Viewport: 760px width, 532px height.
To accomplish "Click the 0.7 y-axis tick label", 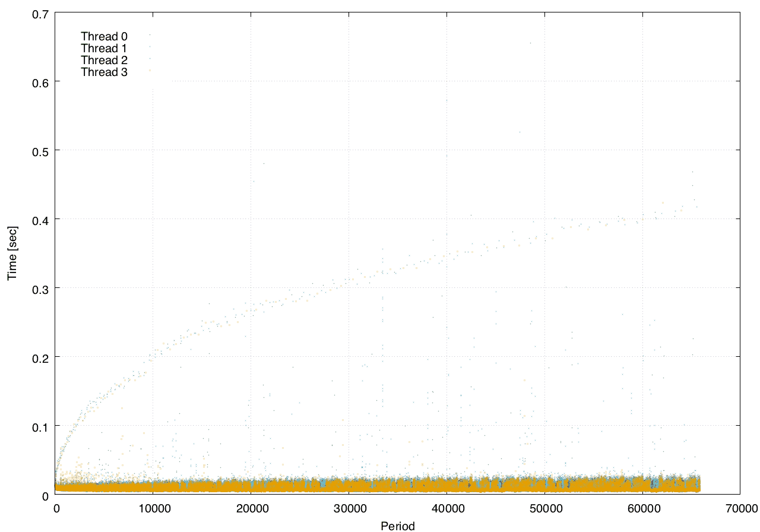I will point(39,12).
